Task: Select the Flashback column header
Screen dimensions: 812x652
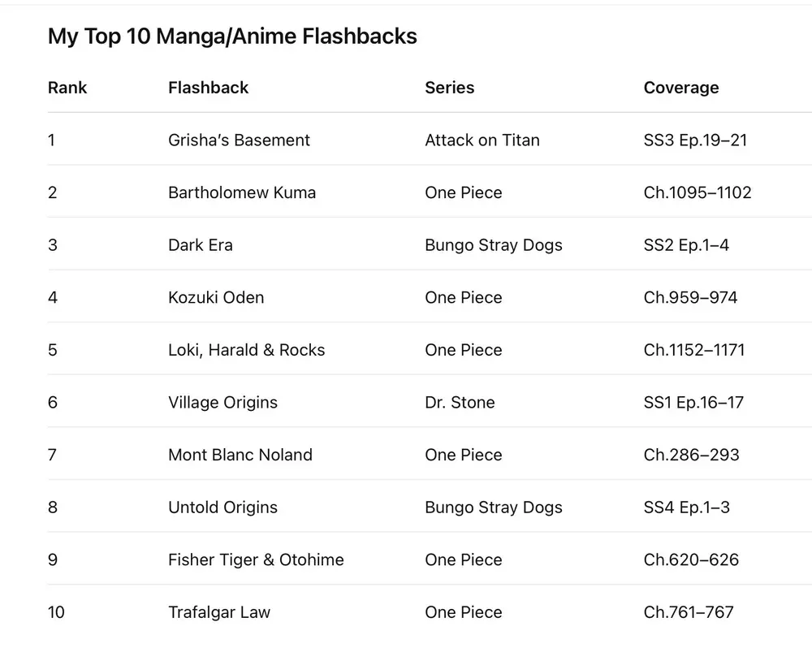Action: pyautogui.click(x=208, y=88)
